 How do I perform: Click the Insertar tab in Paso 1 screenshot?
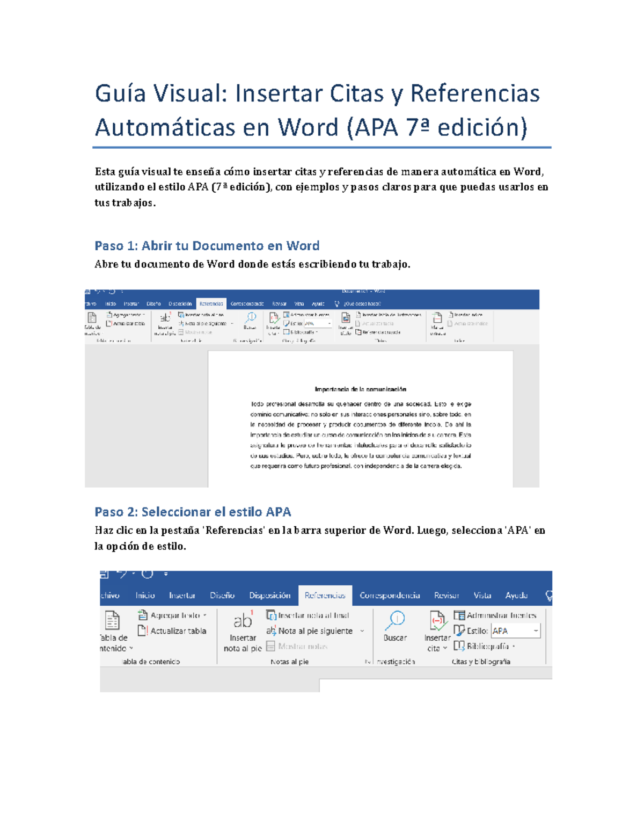click(x=131, y=304)
